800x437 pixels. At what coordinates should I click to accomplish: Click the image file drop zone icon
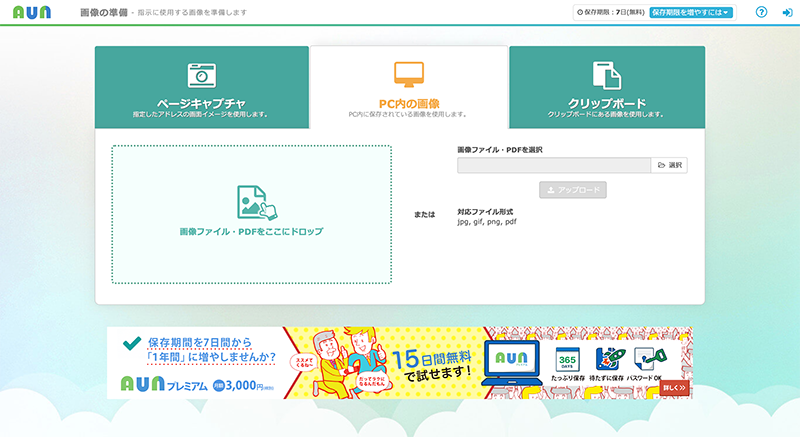click(251, 201)
